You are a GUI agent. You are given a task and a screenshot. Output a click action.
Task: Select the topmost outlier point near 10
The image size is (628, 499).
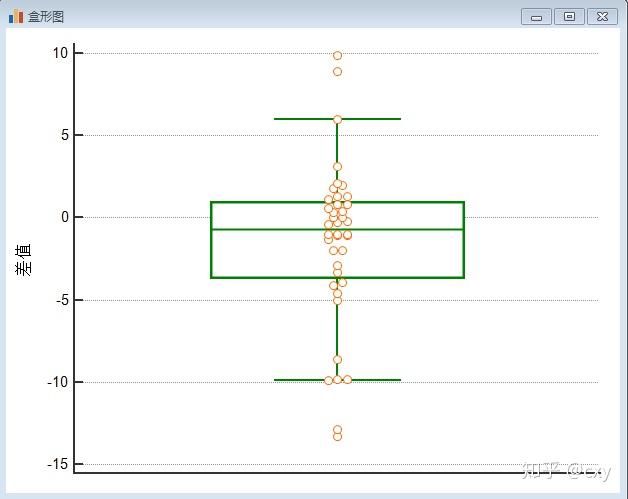point(338,56)
